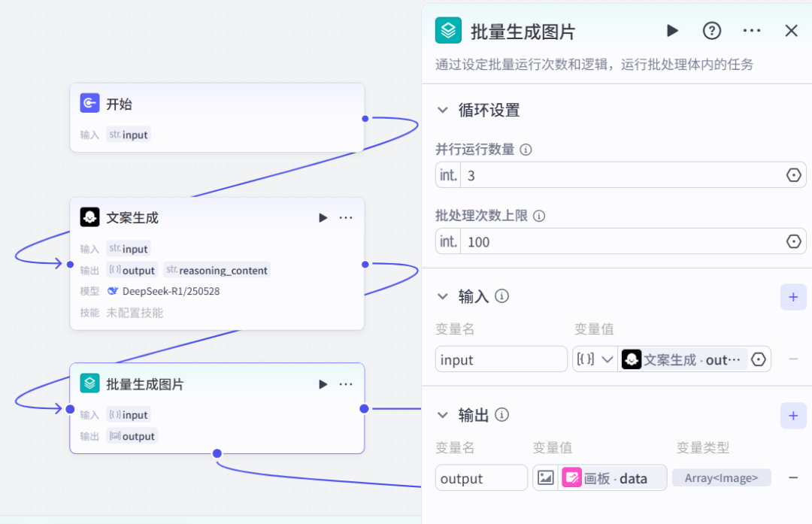Click the Array<Image> variable type tag

pyautogui.click(x=721, y=478)
